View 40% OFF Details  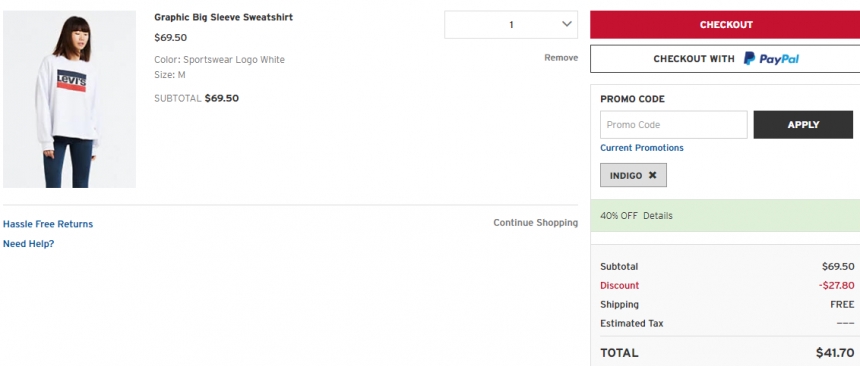pos(658,216)
